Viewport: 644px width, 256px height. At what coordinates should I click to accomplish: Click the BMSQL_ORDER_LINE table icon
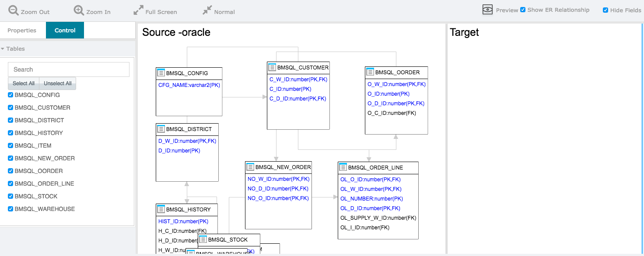343,167
